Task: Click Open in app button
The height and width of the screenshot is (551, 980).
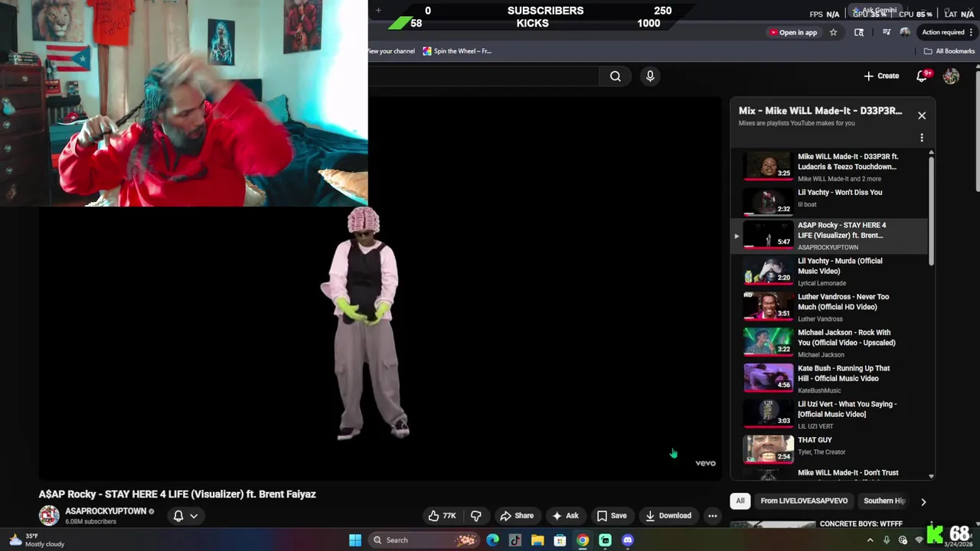Action: (793, 32)
